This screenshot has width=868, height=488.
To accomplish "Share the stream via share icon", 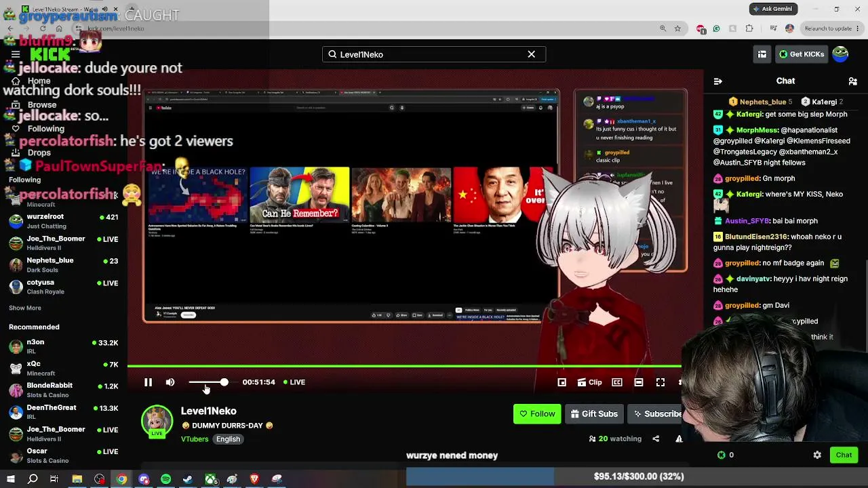I will click(x=656, y=439).
